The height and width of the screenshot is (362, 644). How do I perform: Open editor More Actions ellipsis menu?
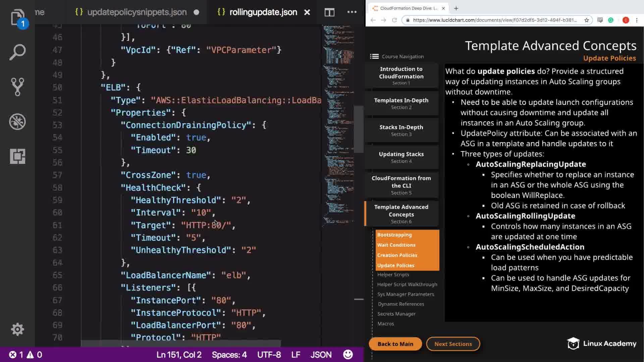pyautogui.click(x=352, y=12)
